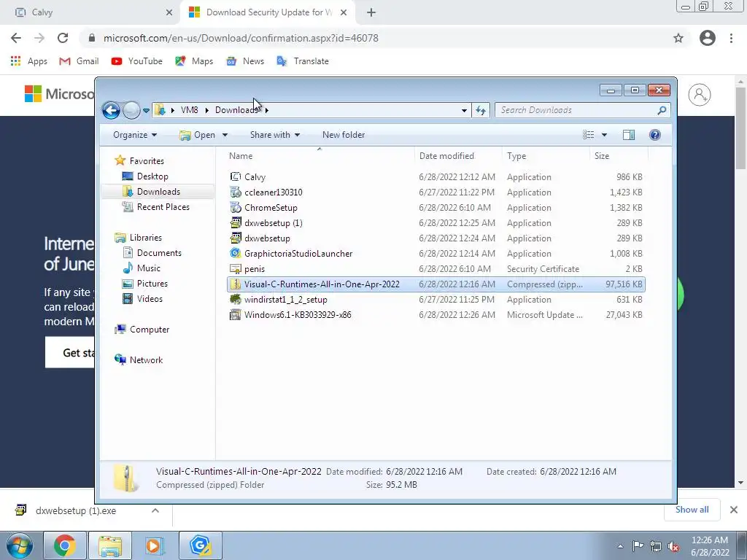This screenshot has width=747, height=560.
Task: Expand the arrow after VM8 breadcrumb
Action: coord(206,110)
